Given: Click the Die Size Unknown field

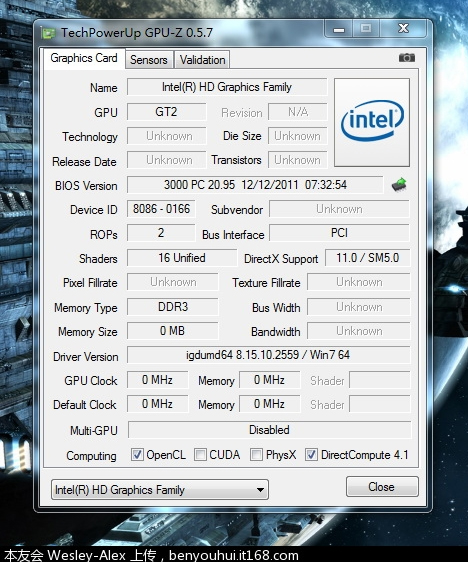Looking at the screenshot, I should 298,136.
